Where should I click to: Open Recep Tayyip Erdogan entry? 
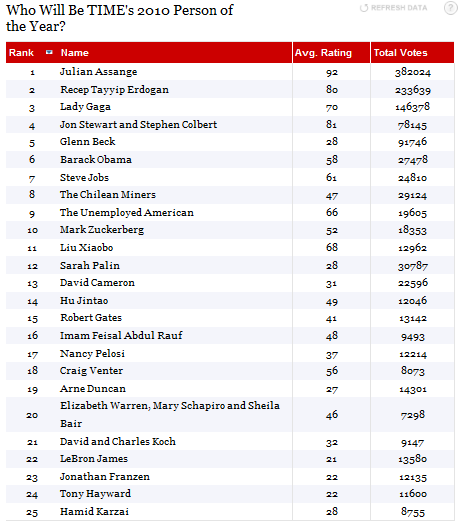coord(114,90)
